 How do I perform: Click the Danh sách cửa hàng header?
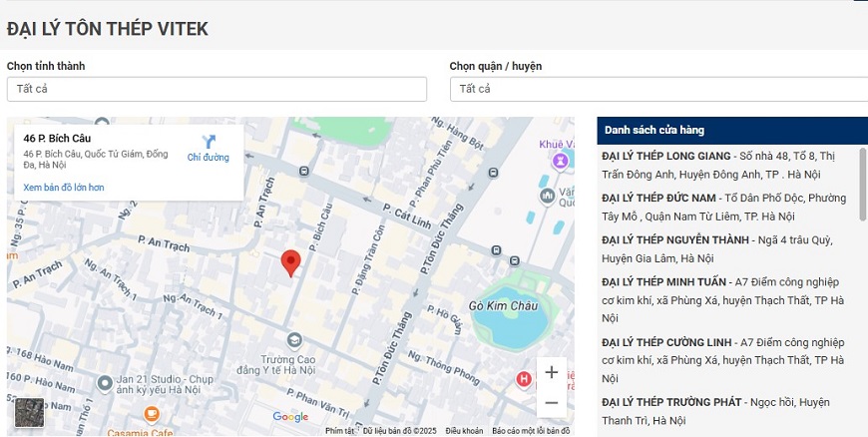click(654, 130)
